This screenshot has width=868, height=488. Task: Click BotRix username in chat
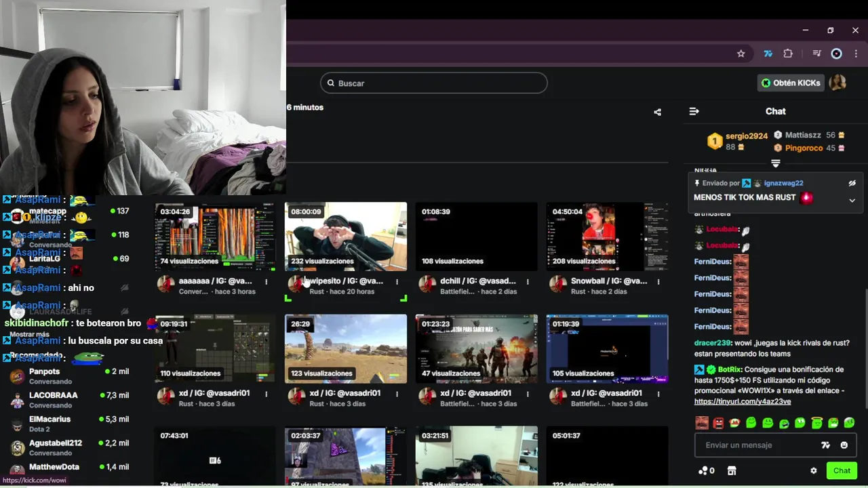tap(730, 369)
